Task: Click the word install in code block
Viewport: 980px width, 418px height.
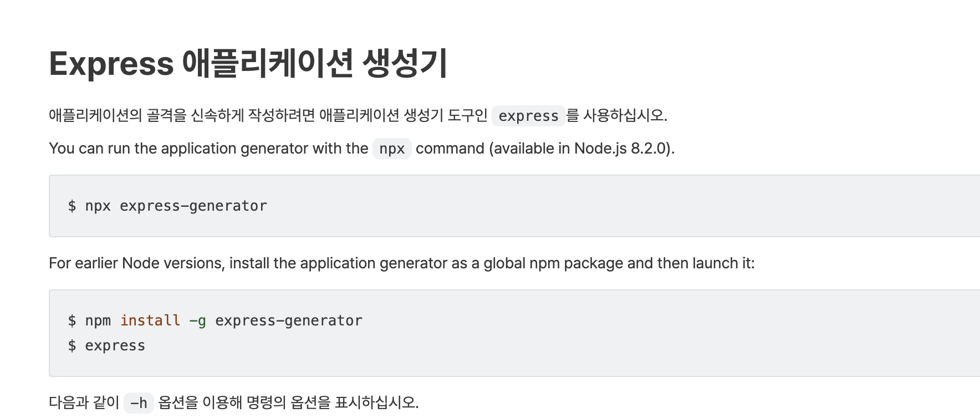Action: (150, 320)
